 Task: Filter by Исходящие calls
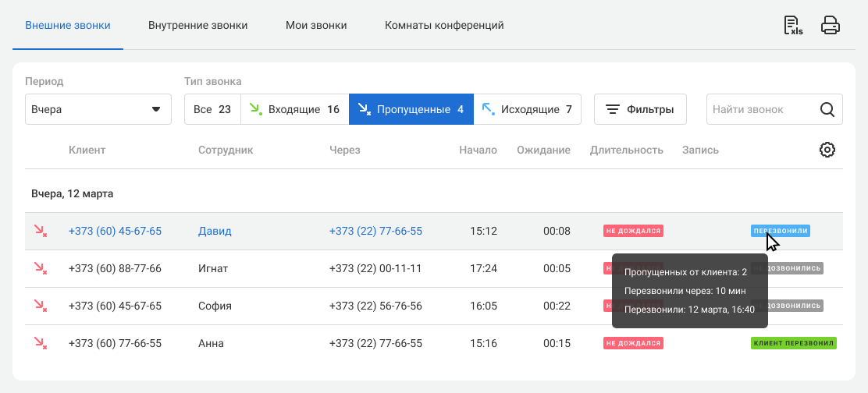pyautogui.click(x=527, y=110)
